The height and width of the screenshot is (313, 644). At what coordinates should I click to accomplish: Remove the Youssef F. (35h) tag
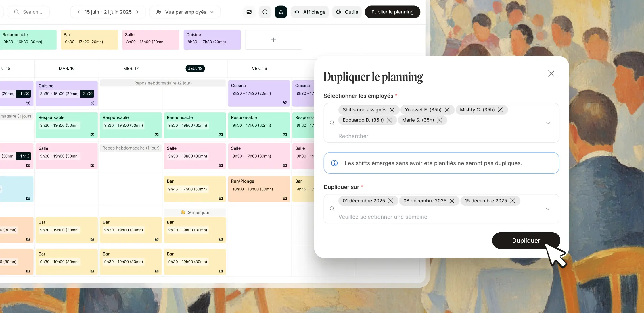click(x=447, y=110)
